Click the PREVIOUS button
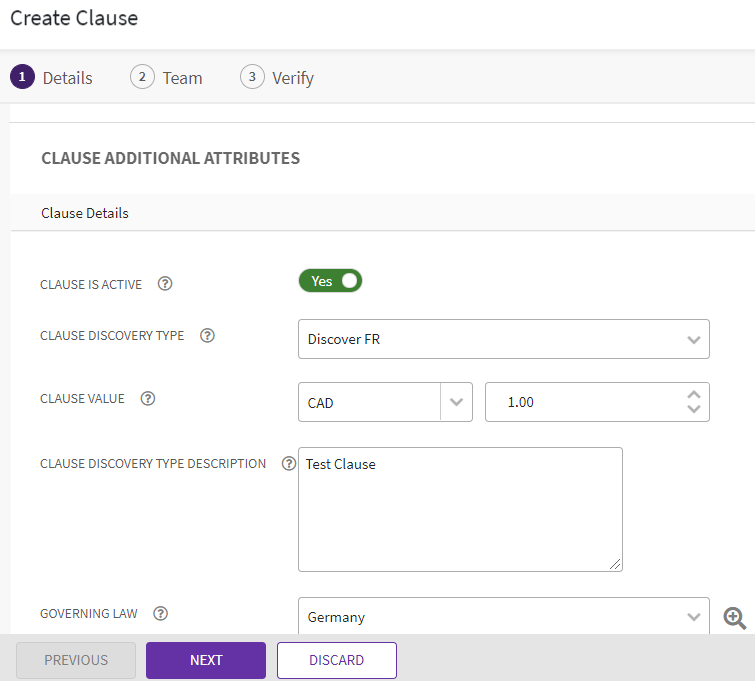Viewport: 755px width, 681px height. [76, 660]
